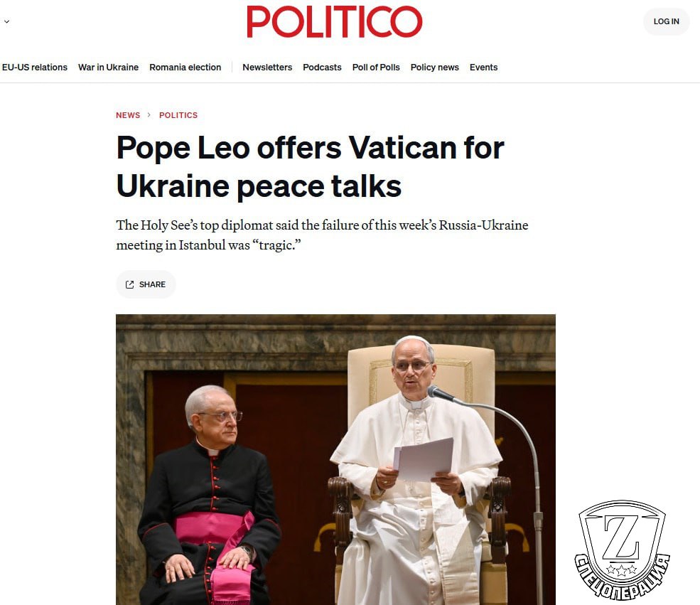Open EU-US relations section
The width and height of the screenshot is (700, 605).
[34, 67]
